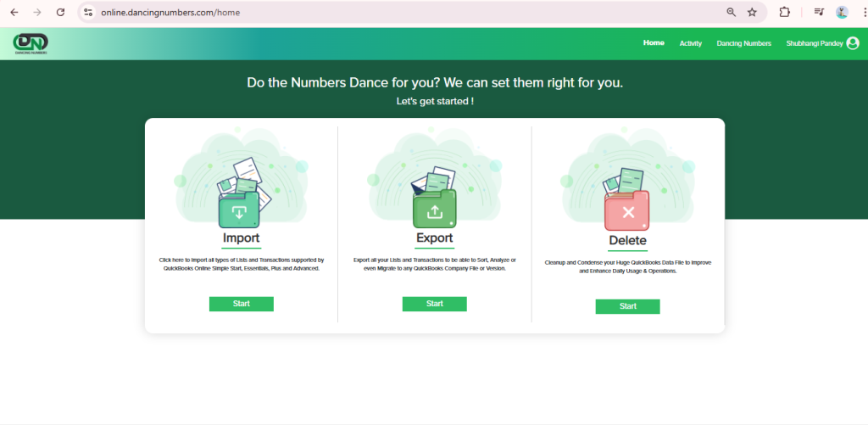Click the Export description paragraph
868x425 pixels.
click(435, 264)
